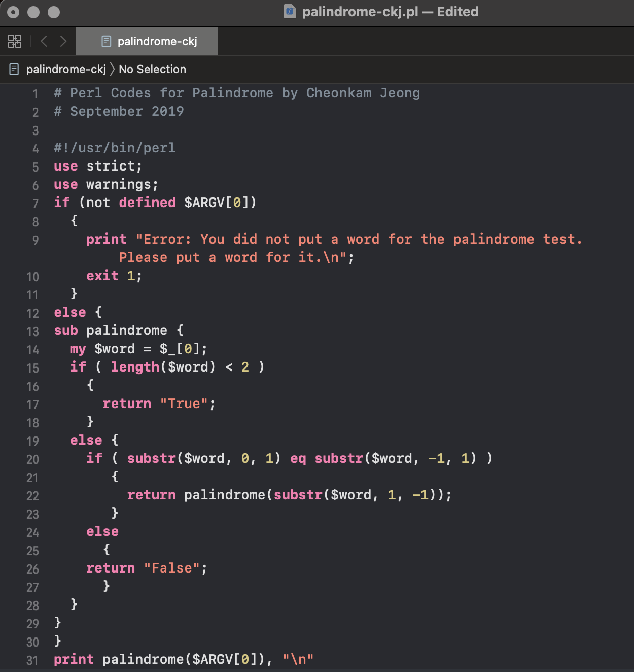Click the file icon in the jump bar
This screenshot has width=634, height=672.
(14, 69)
